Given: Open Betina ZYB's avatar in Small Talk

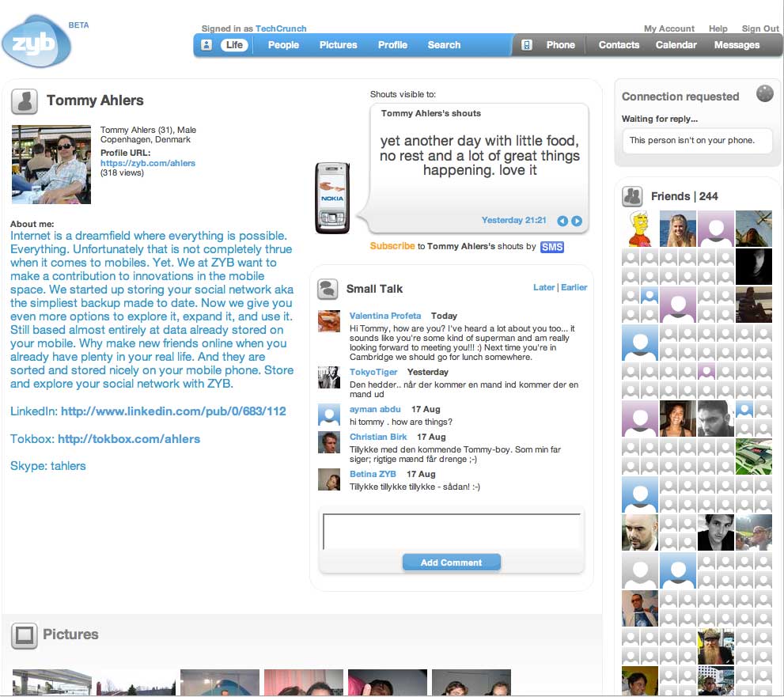Looking at the screenshot, I should (x=329, y=479).
